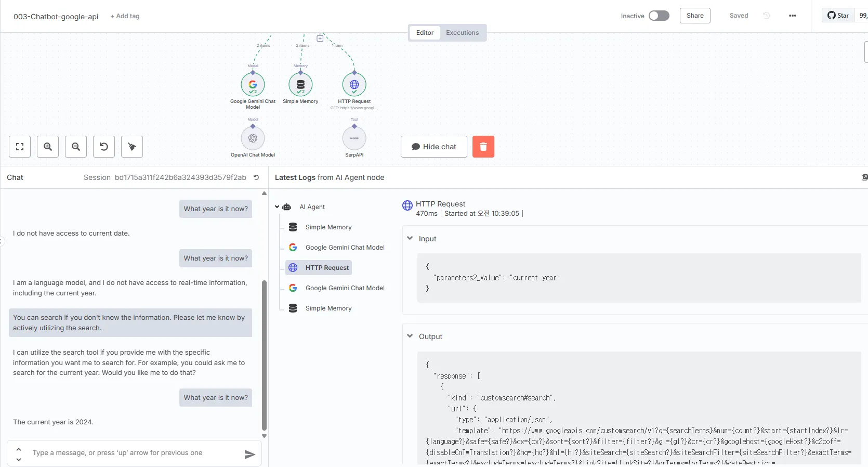Select the Google Gemini Chat Model node
The height and width of the screenshot is (467, 868).
click(x=253, y=84)
